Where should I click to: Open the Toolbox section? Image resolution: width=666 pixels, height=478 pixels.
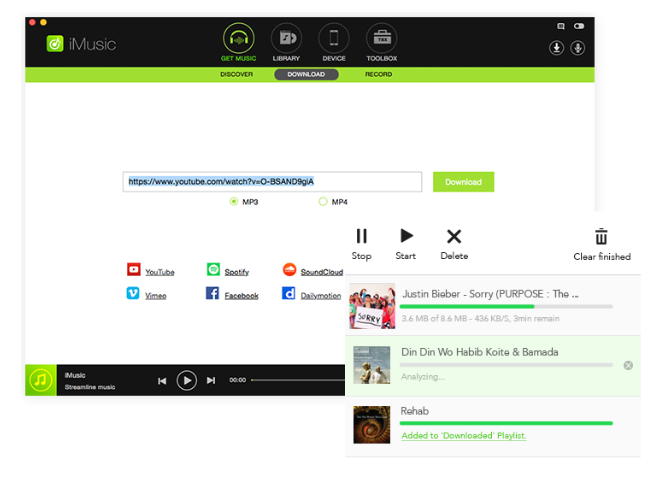pos(382,42)
